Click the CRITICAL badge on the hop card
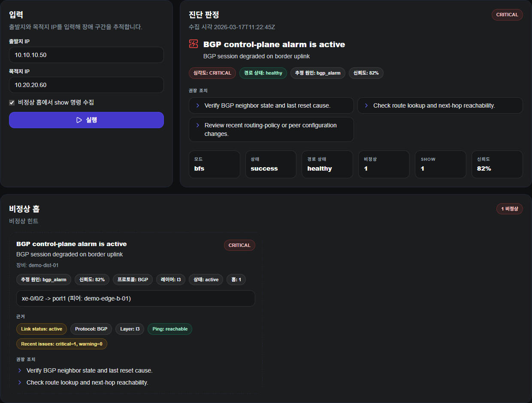 point(239,245)
